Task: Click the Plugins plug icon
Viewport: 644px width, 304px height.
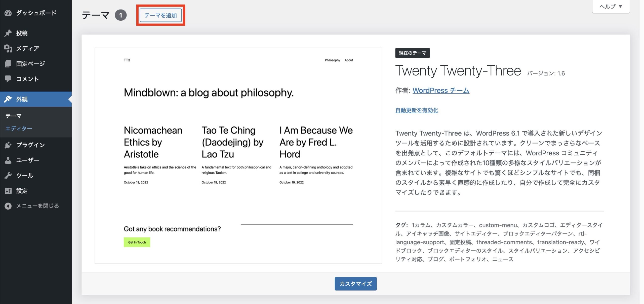Action: point(8,145)
